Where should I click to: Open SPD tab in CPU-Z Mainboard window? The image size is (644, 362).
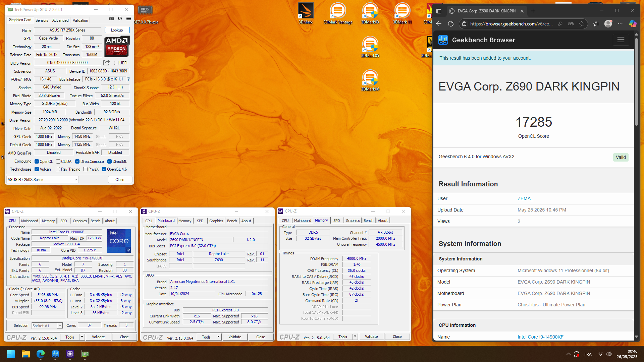point(200,221)
